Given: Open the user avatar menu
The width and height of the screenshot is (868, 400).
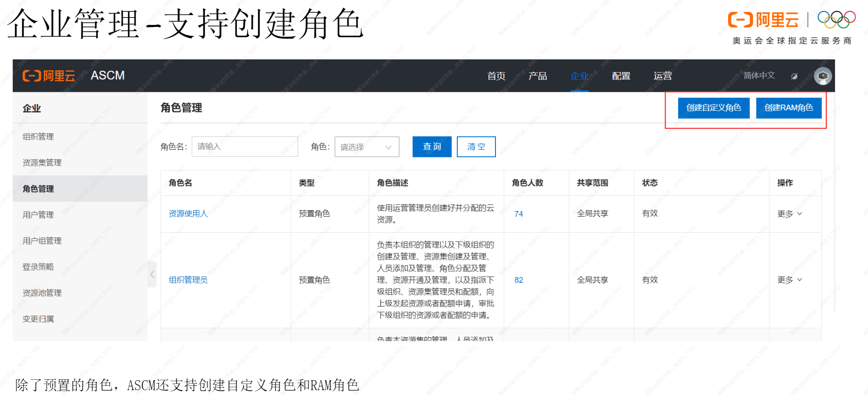Looking at the screenshot, I should tap(823, 76).
